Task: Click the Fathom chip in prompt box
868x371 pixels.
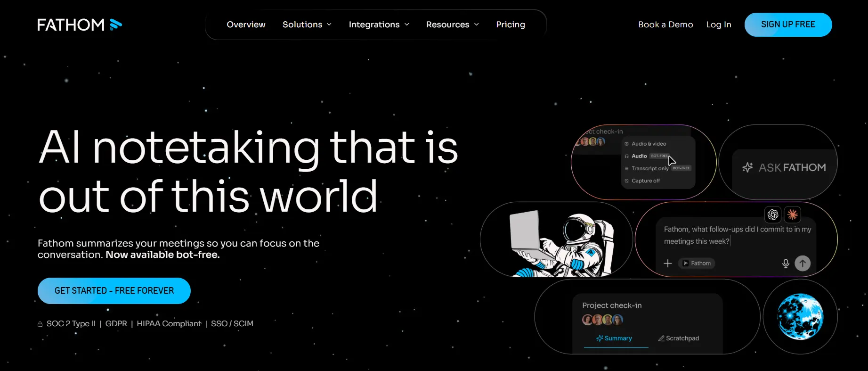Action: pos(697,264)
